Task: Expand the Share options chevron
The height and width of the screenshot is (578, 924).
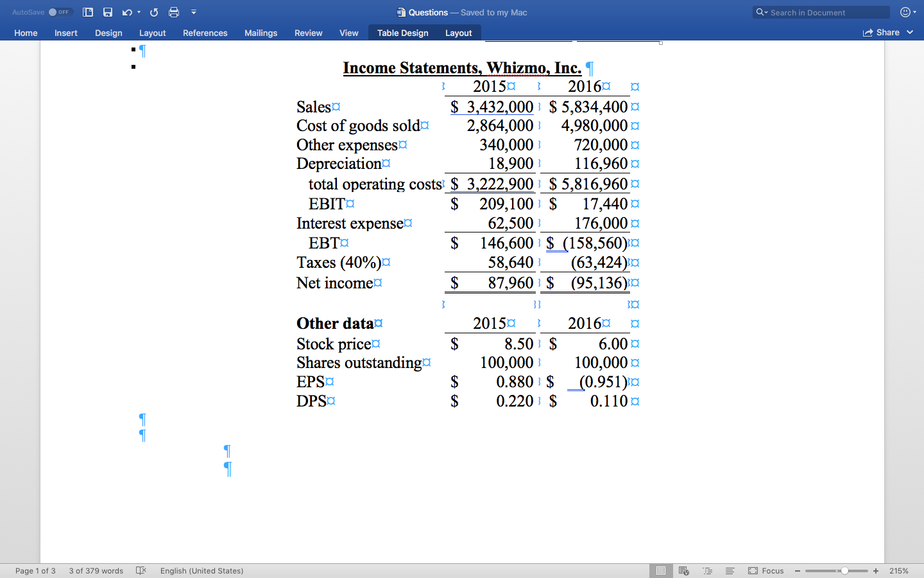Action: (911, 32)
